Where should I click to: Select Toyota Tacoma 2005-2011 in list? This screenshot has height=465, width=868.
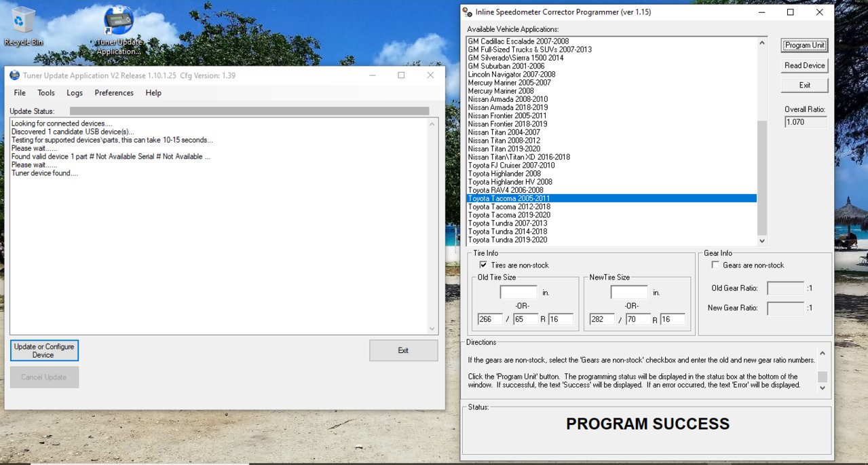(x=611, y=198)
